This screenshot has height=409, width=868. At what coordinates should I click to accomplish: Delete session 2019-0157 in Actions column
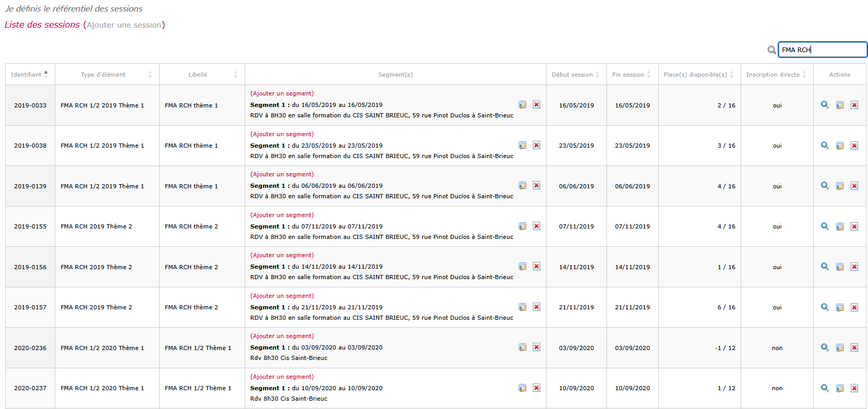(x=854, y=307)
